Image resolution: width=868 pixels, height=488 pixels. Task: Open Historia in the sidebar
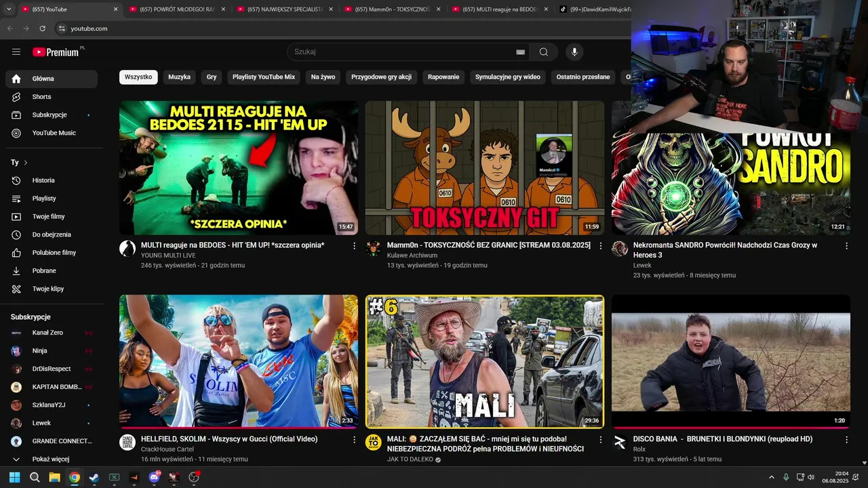(52, 180)
